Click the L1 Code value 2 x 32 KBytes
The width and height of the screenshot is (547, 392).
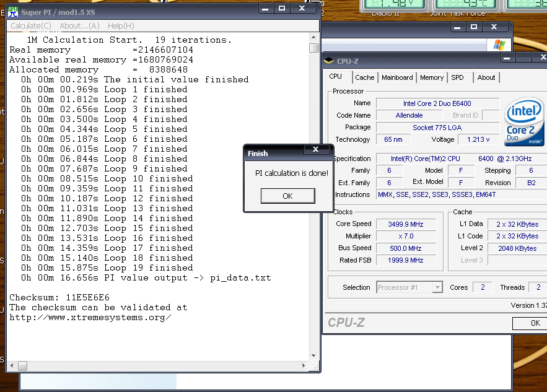(x=517, y=236)
